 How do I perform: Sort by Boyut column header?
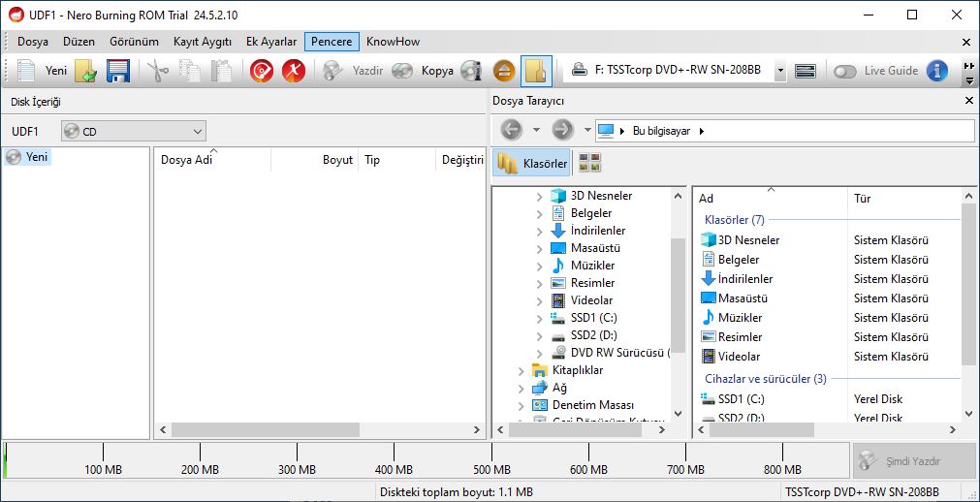[x=314, y=159]
